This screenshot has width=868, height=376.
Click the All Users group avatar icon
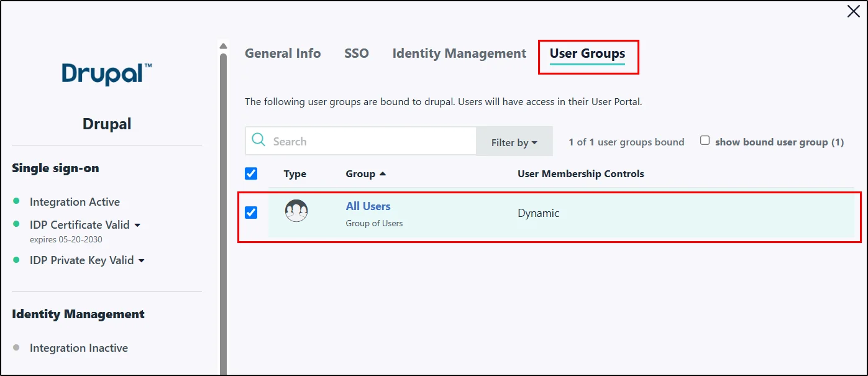[x=296, y=211]
